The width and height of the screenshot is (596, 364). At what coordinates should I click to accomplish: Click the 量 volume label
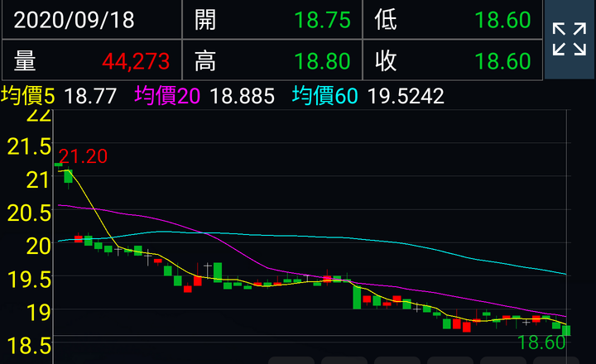point(25,61)
